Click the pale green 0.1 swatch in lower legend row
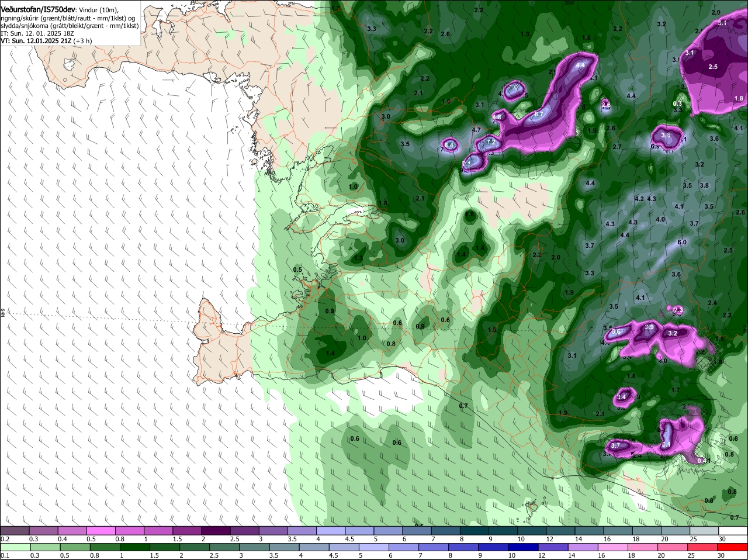The image size is (748, 560). [16, 547]
